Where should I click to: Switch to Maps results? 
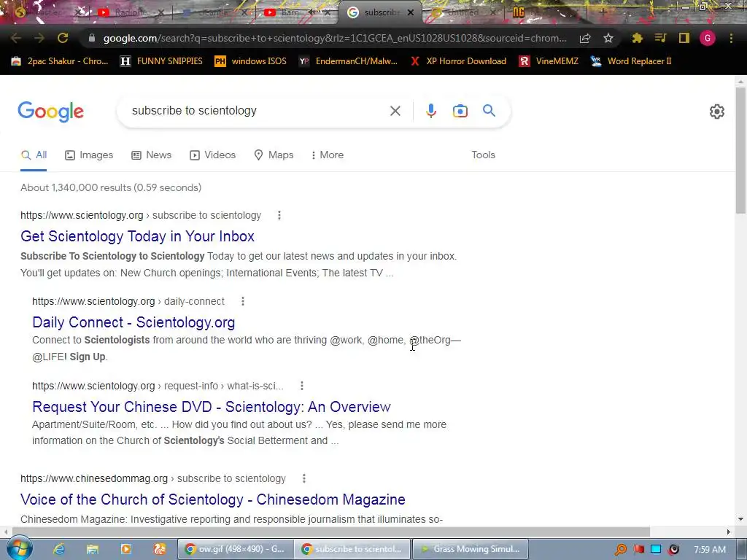(274, 155)
